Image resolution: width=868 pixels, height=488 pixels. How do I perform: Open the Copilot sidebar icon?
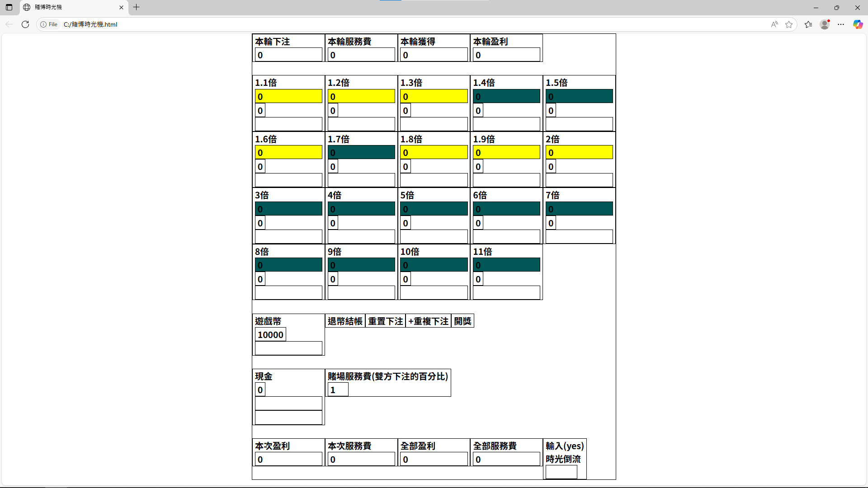click(x=858, y=24)
